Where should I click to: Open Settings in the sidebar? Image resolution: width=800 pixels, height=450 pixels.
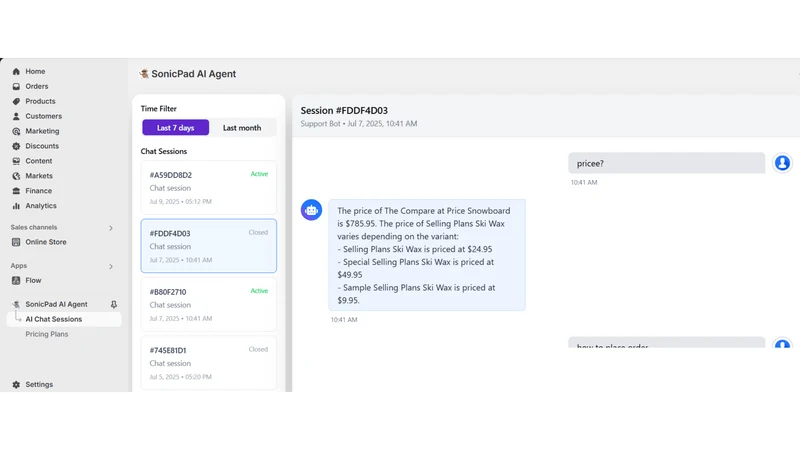pyautogui.click(x=39, y=385)
